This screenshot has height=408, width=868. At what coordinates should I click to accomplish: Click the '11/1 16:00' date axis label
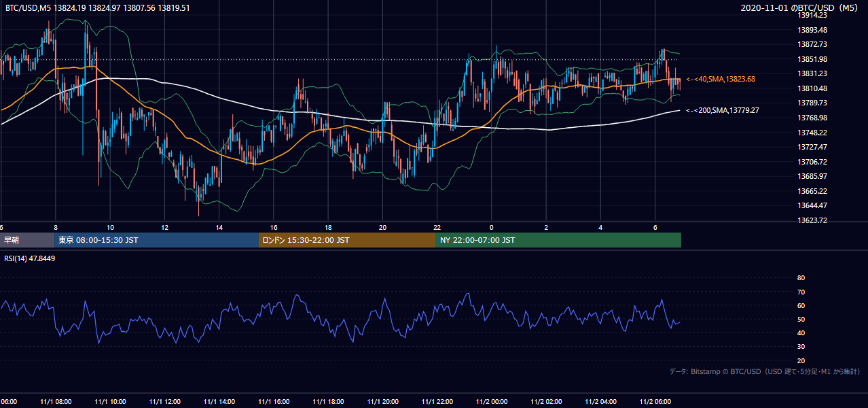tap(274, 402)
